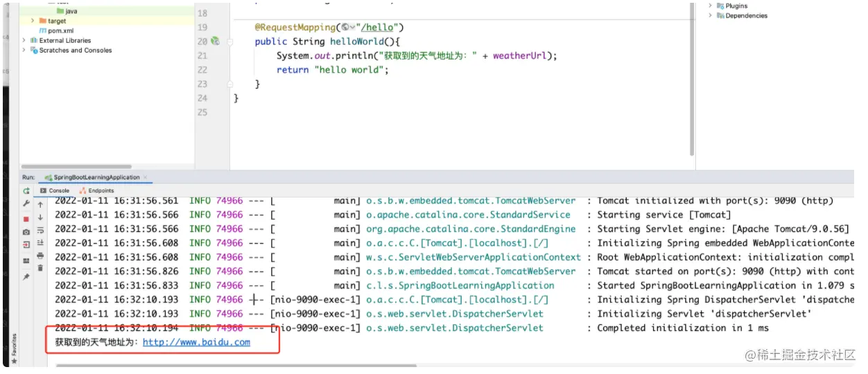Viewport: 868px width, 374px height.
Task: Click the globe icon in the RequestMapping annotation
Action: click(x=345, y=27)
